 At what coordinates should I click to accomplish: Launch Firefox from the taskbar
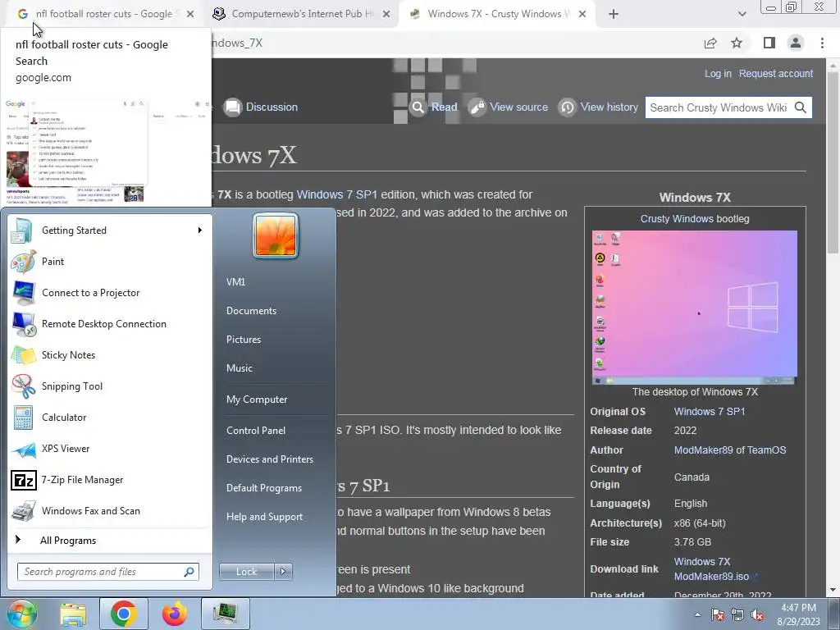tap(175, 614)
